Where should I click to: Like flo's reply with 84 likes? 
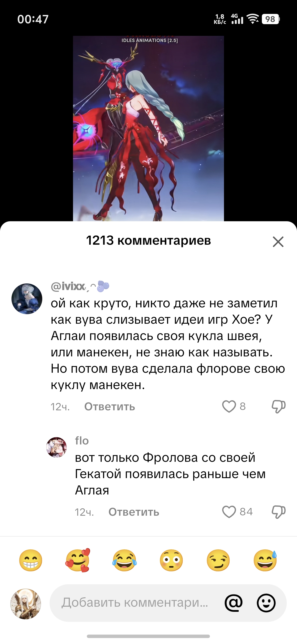pos(229,512)
